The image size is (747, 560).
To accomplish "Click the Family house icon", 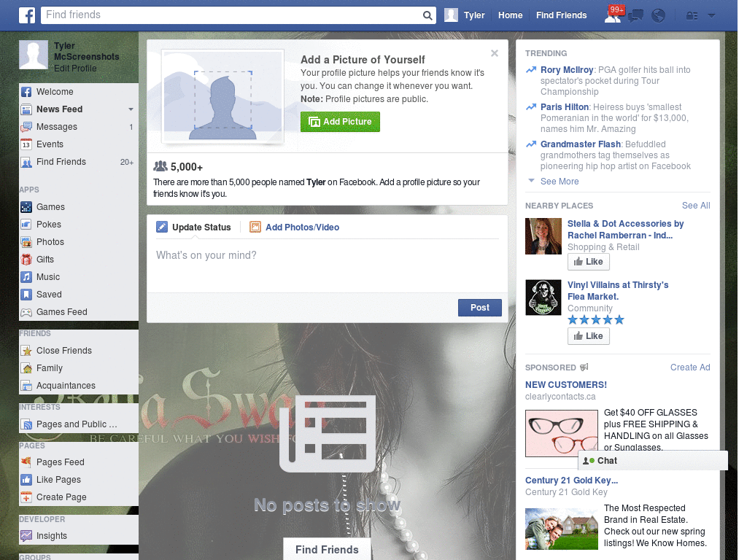I will (26, 368).
